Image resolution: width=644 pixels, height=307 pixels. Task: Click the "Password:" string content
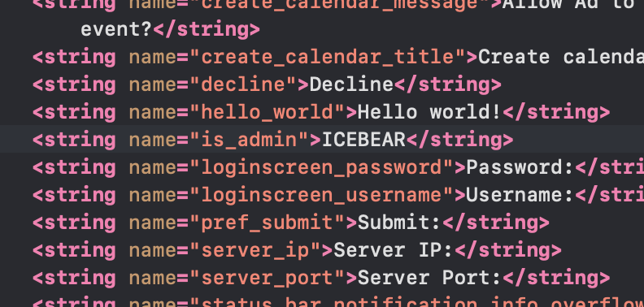coord(520,167)
